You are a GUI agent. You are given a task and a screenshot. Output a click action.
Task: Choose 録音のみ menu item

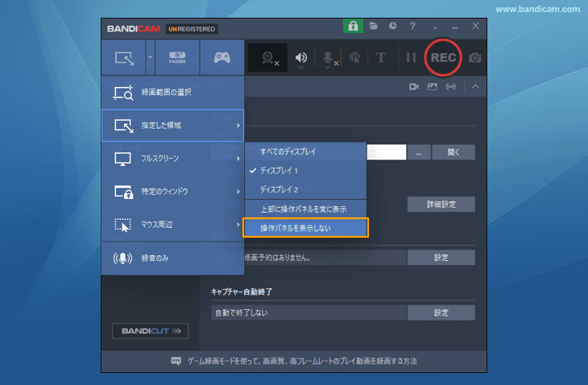[173, 258]
